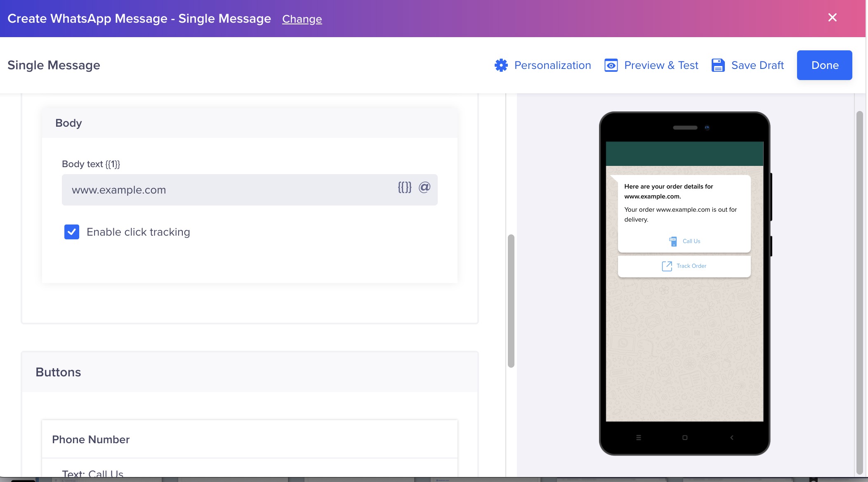Click the phone preview back arrow icon
This screenshot has height=482, width=868.
pyautogui.click(x=731, y=437)
